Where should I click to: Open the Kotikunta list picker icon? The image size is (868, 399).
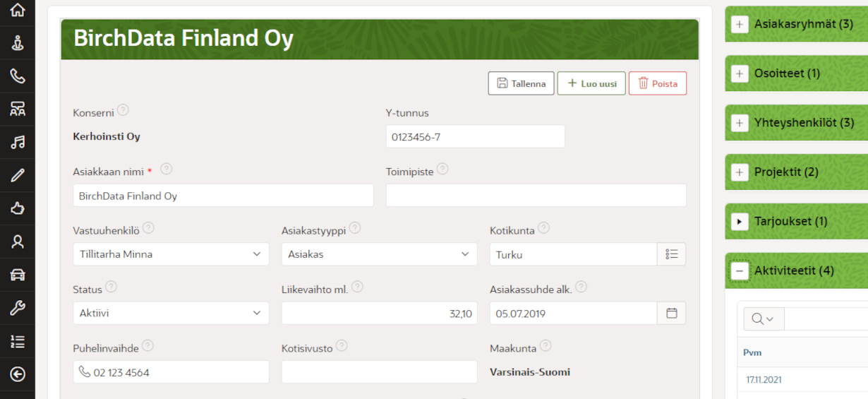pos(671,254)
